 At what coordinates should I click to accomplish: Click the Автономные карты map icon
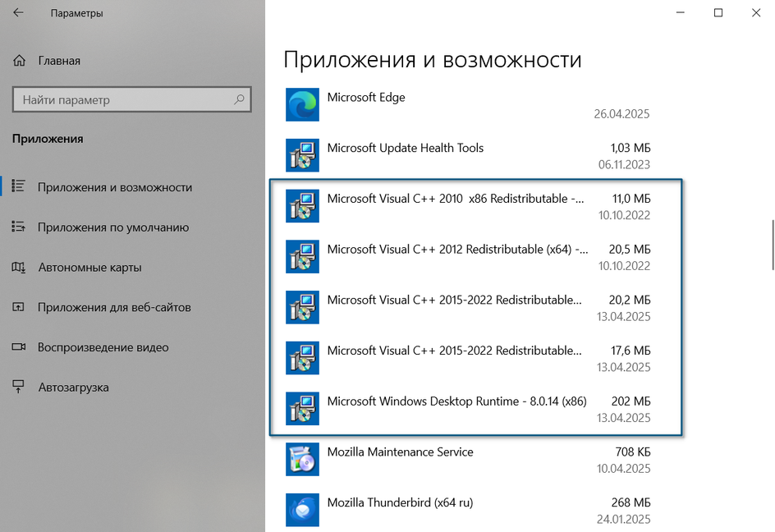tap(18, 267)
